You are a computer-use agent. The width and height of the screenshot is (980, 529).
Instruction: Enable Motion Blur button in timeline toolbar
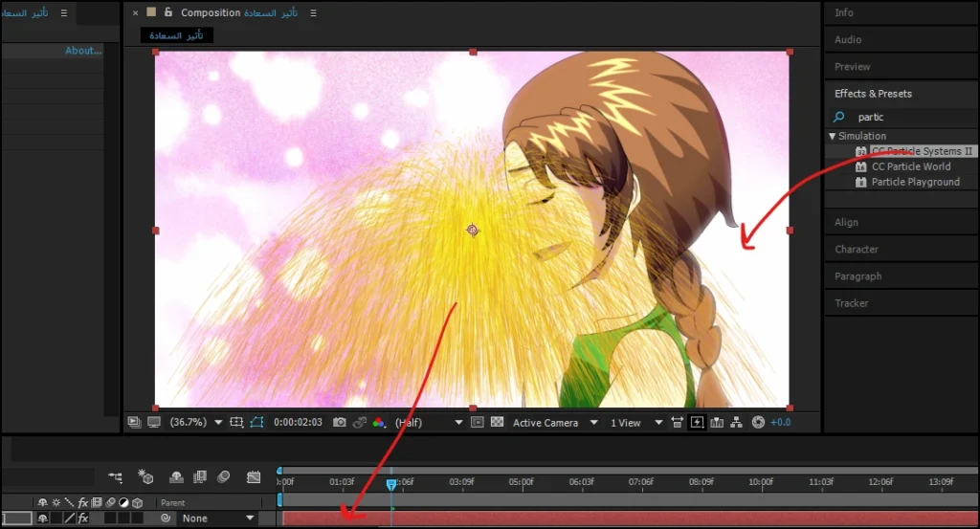coord(224,477)
